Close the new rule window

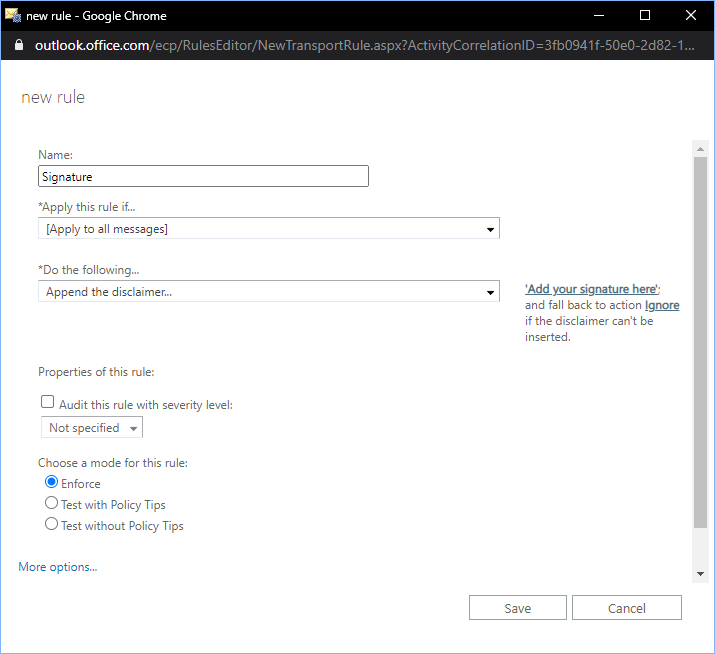click(x=691, y=15)
